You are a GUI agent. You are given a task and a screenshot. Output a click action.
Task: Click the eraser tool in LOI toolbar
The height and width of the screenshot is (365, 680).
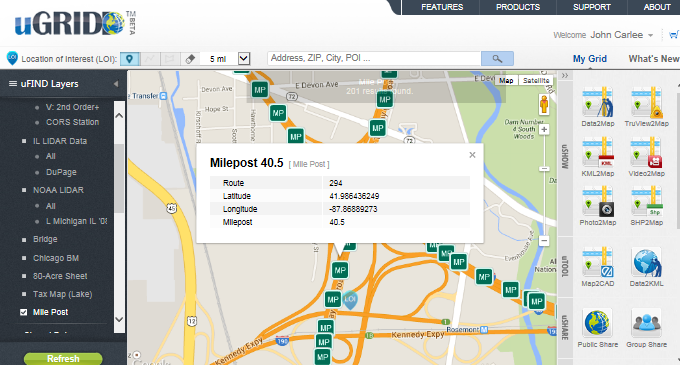[190, 59]
